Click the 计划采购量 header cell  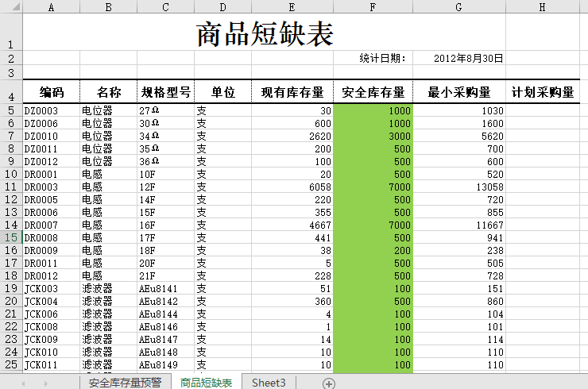(x=542, y=92)
